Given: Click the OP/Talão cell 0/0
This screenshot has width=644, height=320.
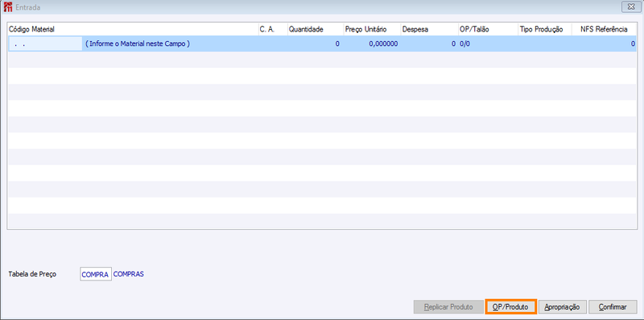Looking at the screenshot, I should [488, 44].
